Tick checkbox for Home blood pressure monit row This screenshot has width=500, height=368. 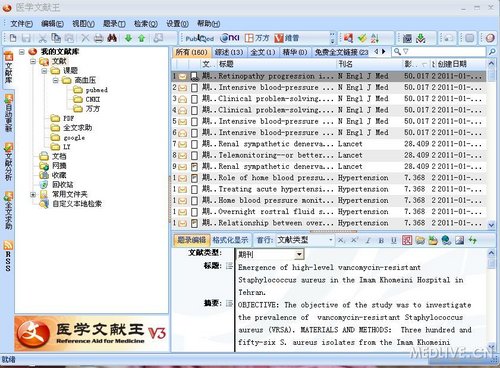194,201
